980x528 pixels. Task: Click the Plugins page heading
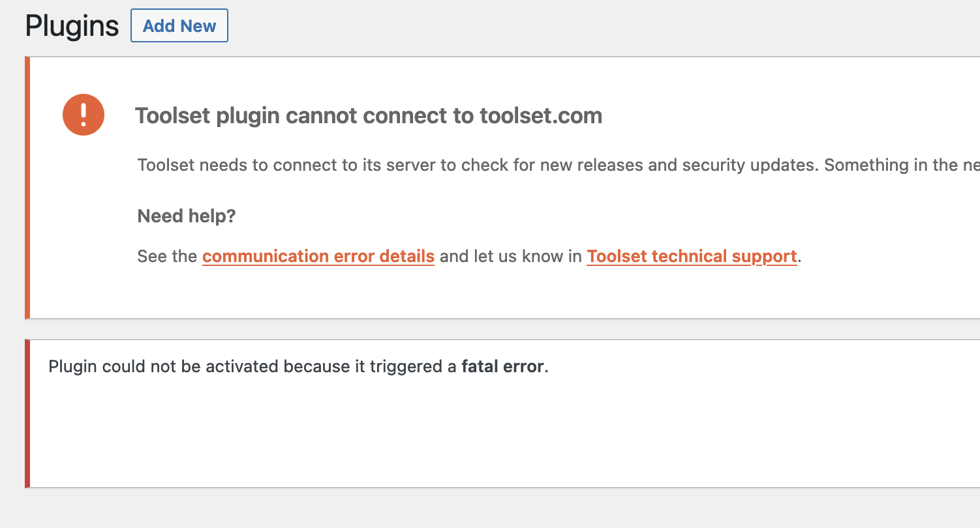click(72, 26)
